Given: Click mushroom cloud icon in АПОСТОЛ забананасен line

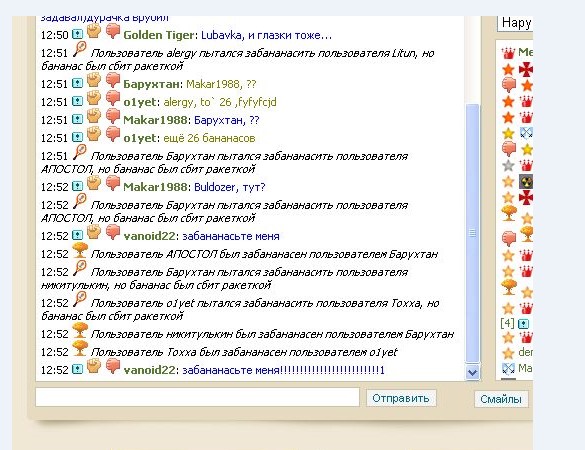Looking at the screenshot, I should click(x=79, y=250).
